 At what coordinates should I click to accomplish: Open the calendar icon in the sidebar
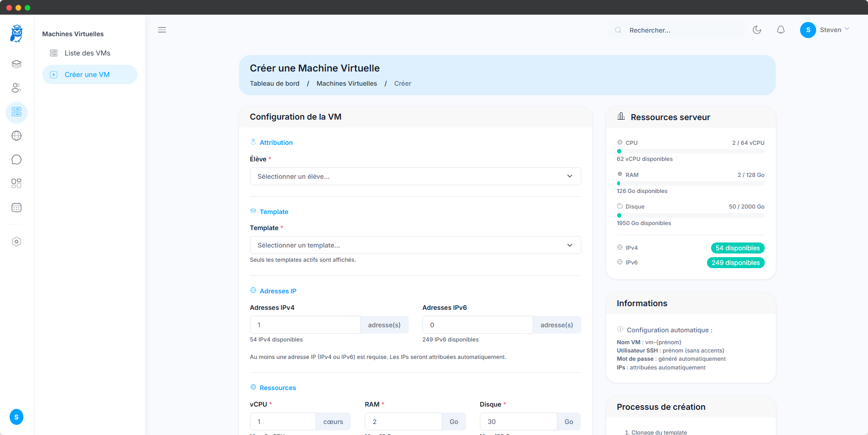click(x=17, y=208)
